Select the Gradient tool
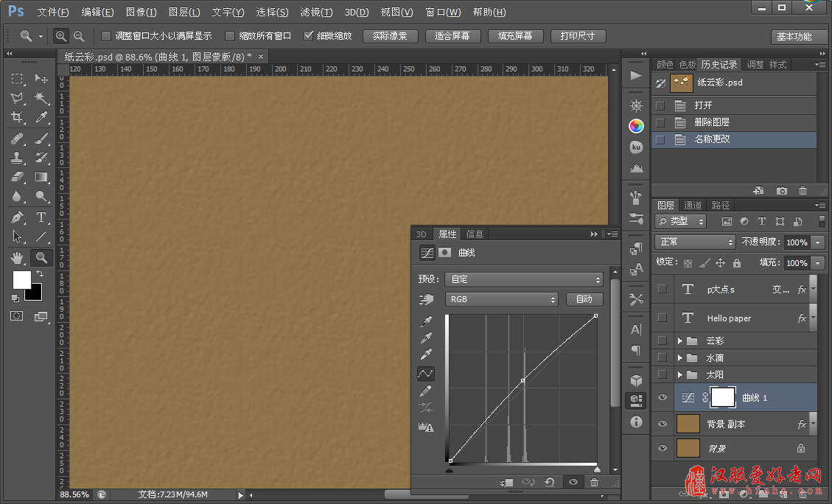Screen dimensions: 832x504 pyautogui.click(x=41, y=177)
